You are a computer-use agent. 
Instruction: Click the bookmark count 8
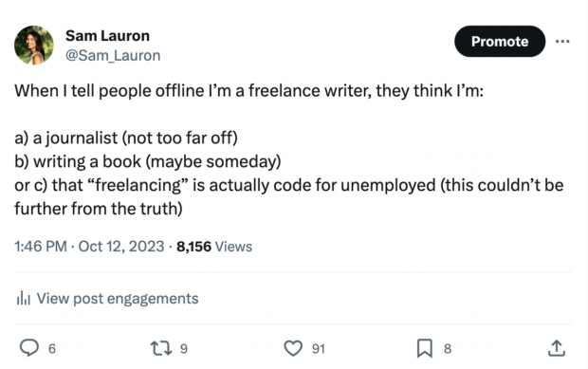448,349
